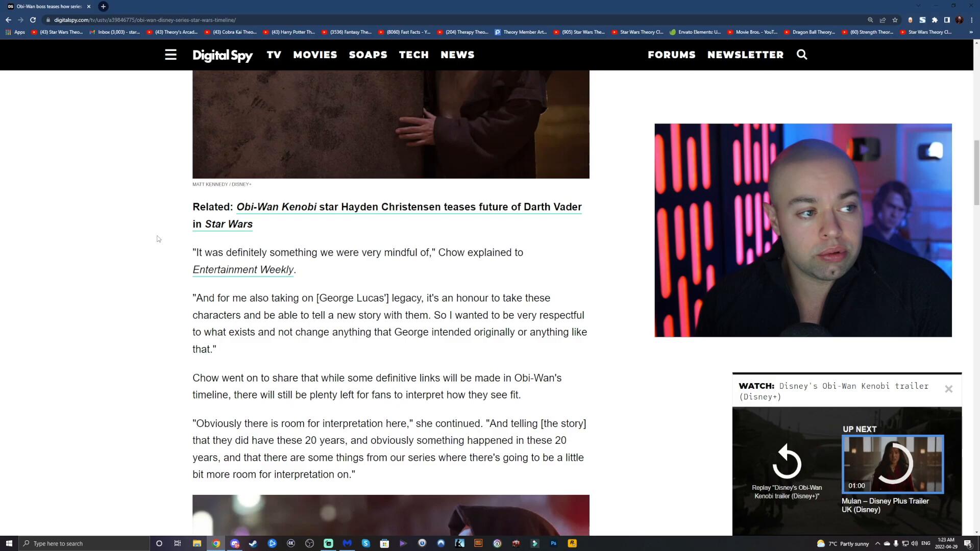This screenshot has width=980, height=551.
Task: Close the WATCH video player popup
Action: [948, 389]
